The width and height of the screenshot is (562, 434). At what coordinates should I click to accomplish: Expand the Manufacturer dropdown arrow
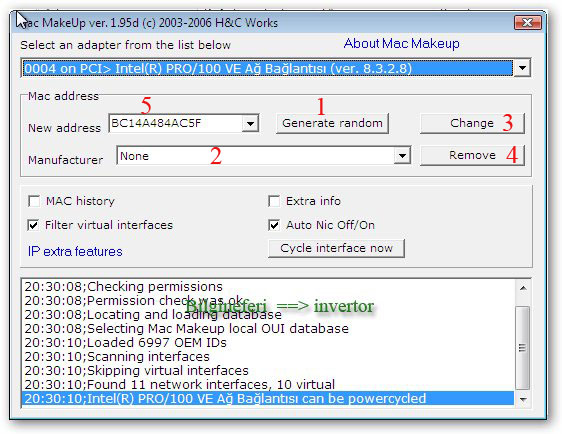pos(402,156)
